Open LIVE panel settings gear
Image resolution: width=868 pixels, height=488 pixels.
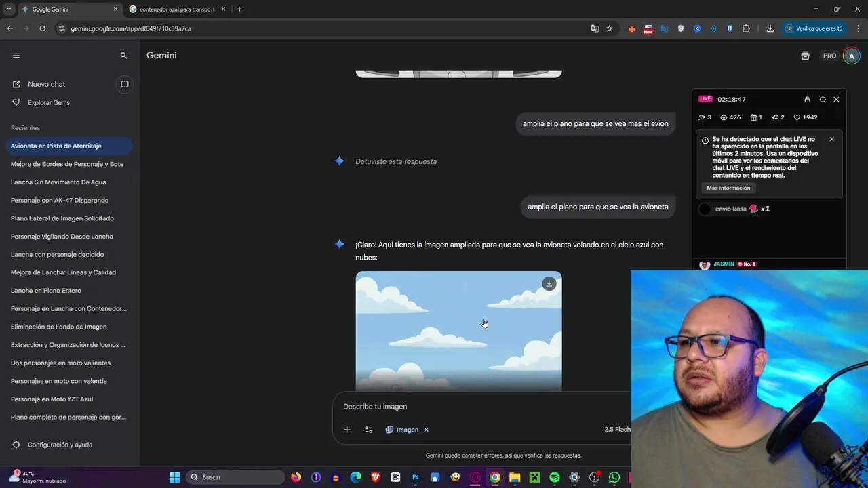tap(823, 99)
